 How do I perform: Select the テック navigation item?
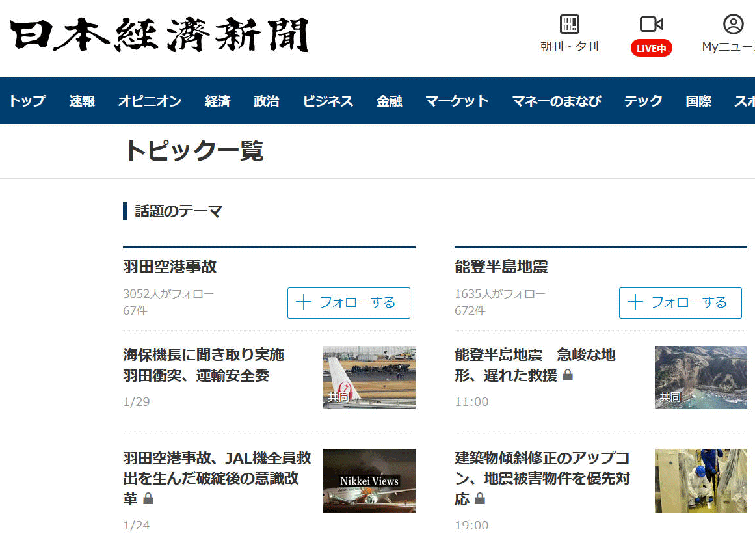click(x=643, y=101)
